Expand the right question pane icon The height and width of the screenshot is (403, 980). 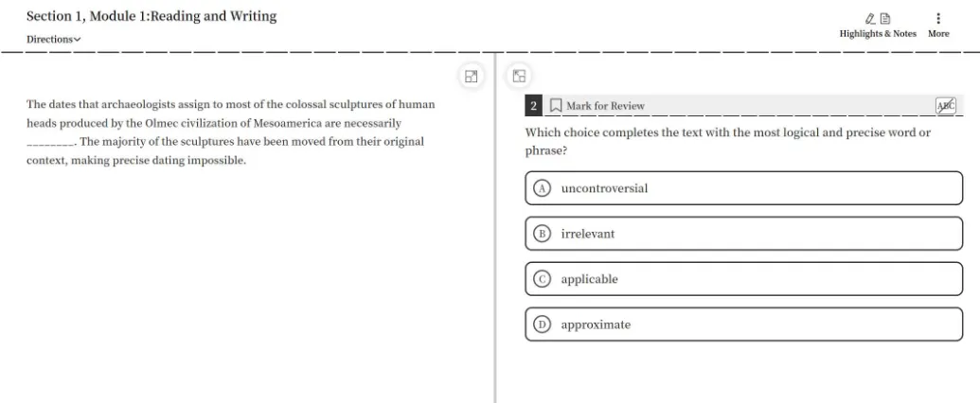coord(519,77)
